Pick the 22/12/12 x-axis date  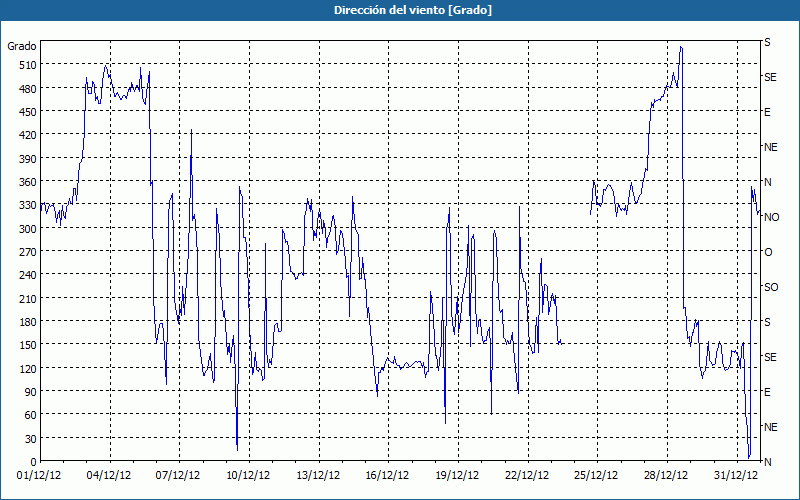527,476
